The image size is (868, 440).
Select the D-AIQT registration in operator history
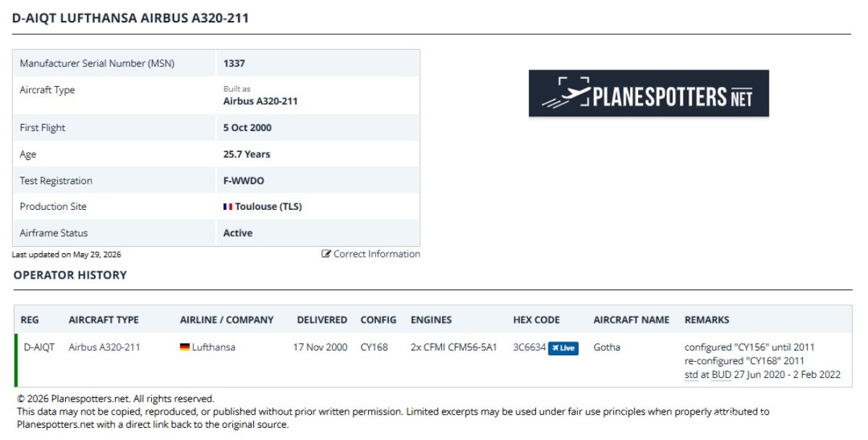pos(39,347)
